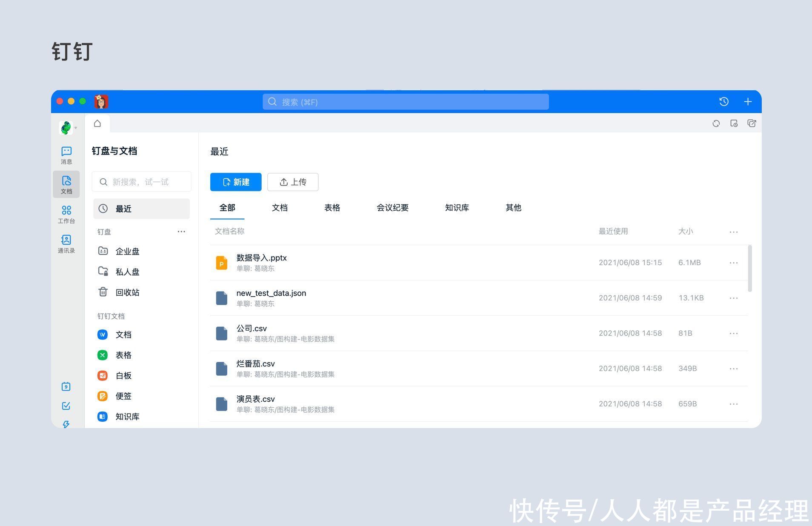
Task: Click the file icon for new_test_data.json
Action: 221,298
